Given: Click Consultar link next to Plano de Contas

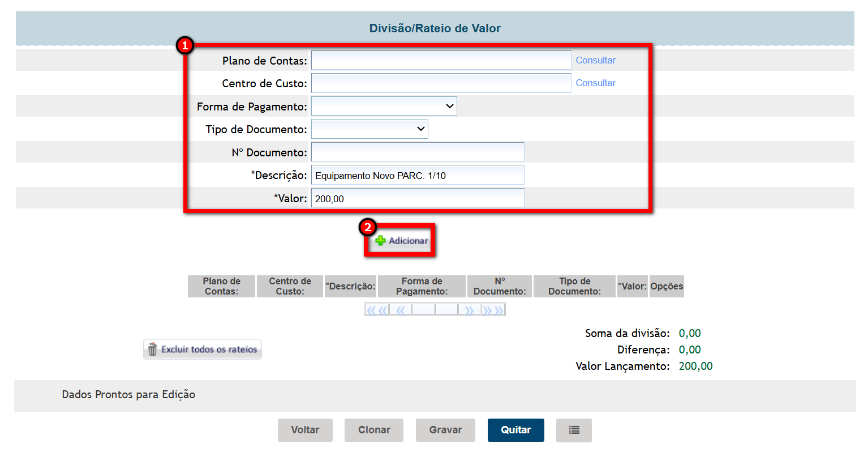Looking at the screenshot, I should tap(595, 60).
